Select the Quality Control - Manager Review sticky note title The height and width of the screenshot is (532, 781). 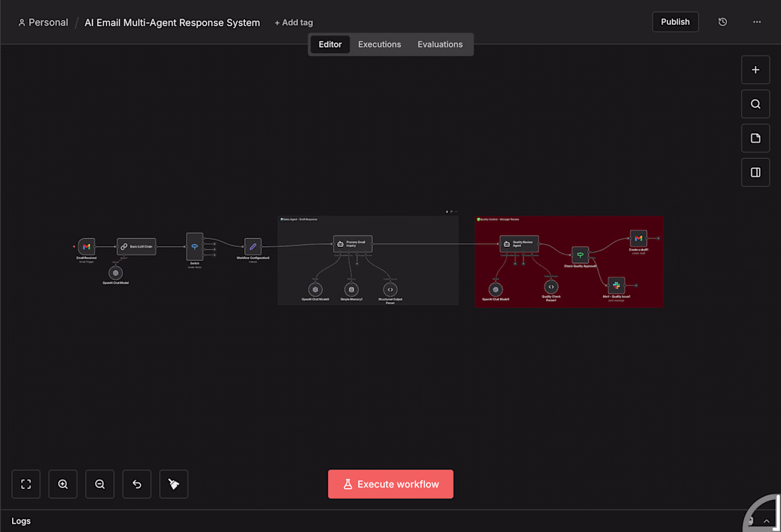tap(498, 219)
